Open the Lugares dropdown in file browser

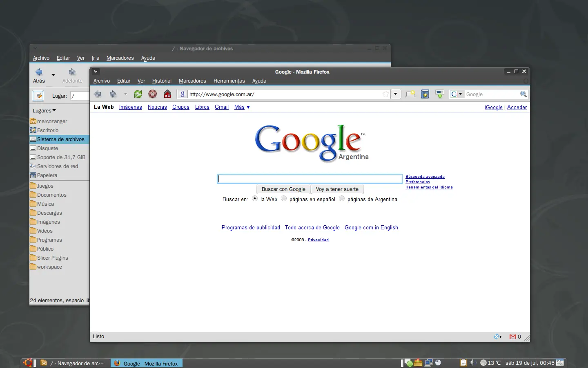click(45, 110)
